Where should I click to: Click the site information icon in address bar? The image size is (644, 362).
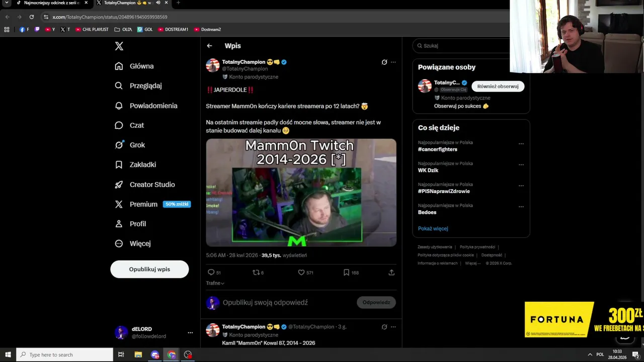[46, 17]
